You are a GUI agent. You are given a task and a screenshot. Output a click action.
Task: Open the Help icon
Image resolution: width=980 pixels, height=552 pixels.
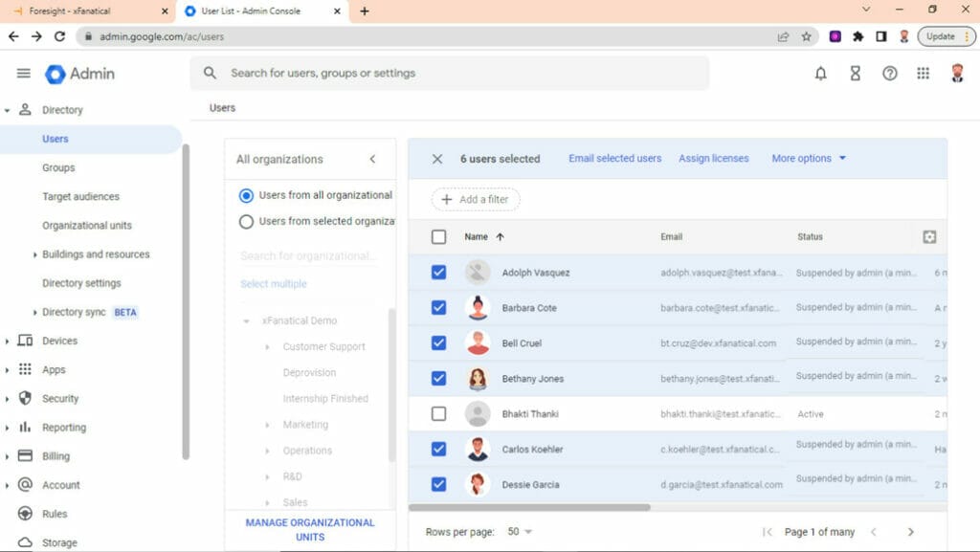[x=889, y=72]
